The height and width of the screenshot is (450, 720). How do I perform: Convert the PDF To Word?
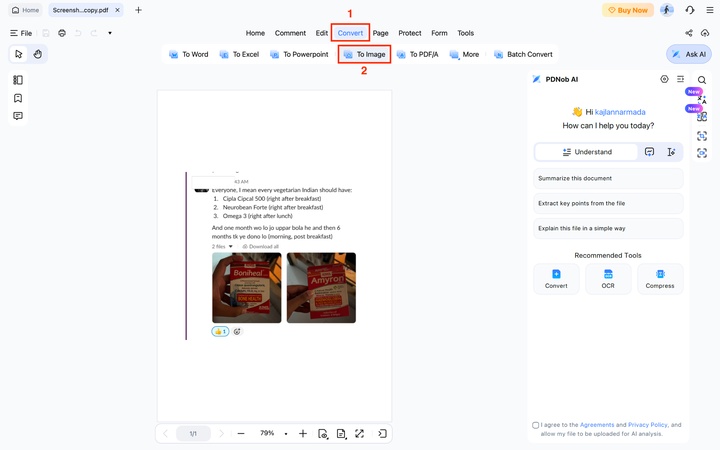tap(189, 54)
